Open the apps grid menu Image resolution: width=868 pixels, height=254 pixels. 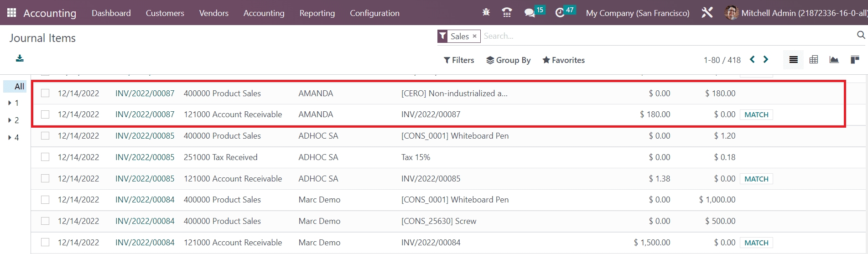click(11, 13)
